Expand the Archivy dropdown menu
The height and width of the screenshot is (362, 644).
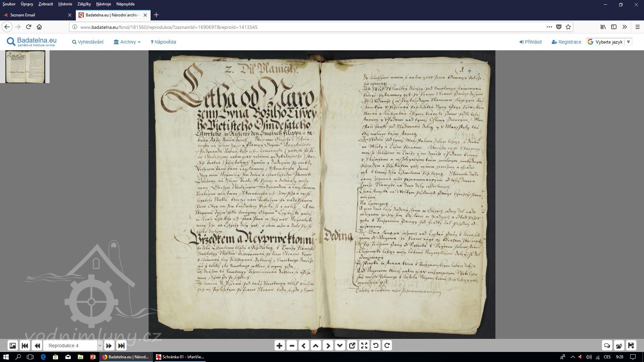(x=127, y=42)
